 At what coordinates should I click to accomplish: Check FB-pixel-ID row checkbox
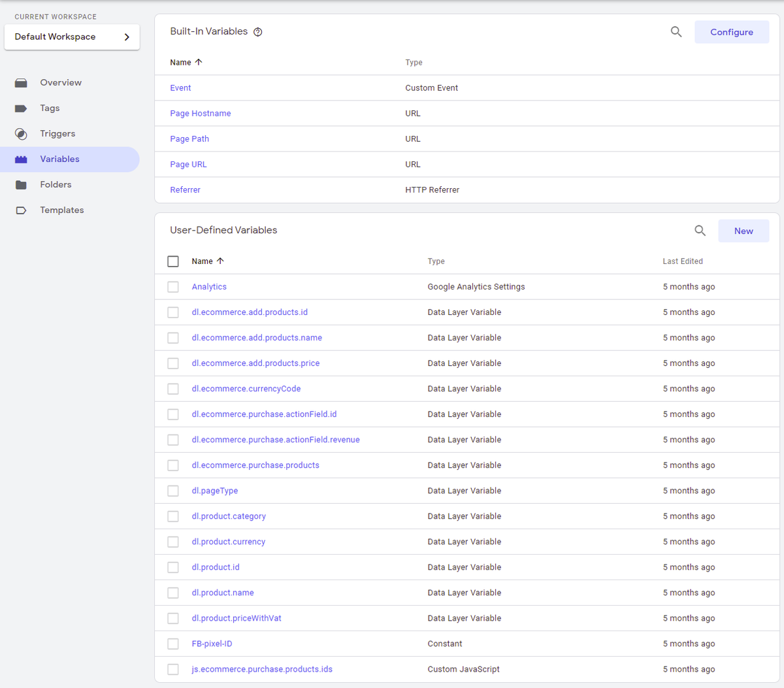(x=173, y=644)
